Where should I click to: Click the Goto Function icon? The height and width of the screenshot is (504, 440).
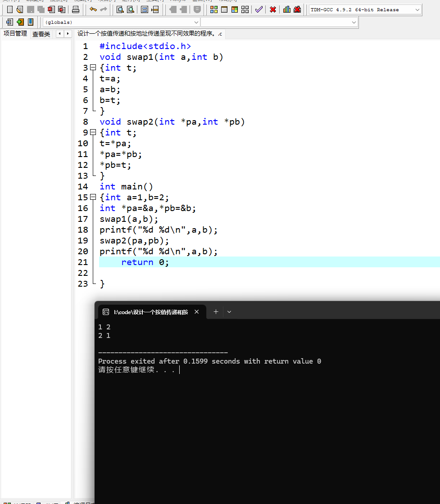click(145, 9)
